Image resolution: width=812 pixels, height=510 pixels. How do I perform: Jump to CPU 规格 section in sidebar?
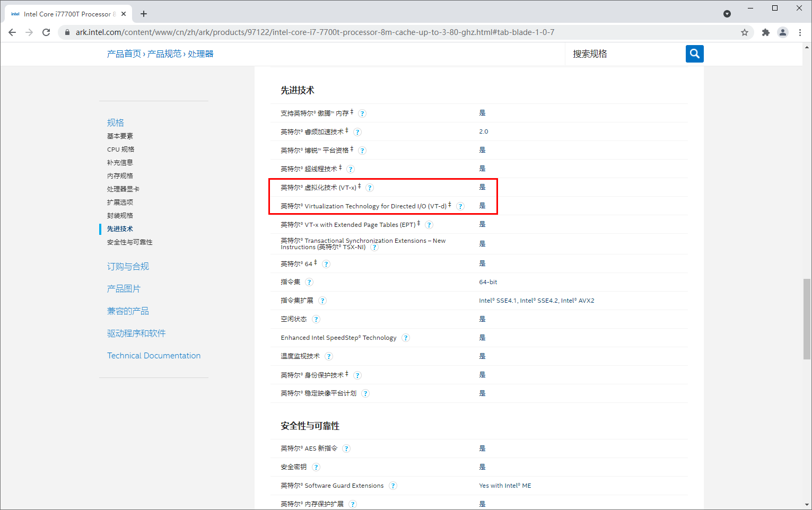(120, 150)
